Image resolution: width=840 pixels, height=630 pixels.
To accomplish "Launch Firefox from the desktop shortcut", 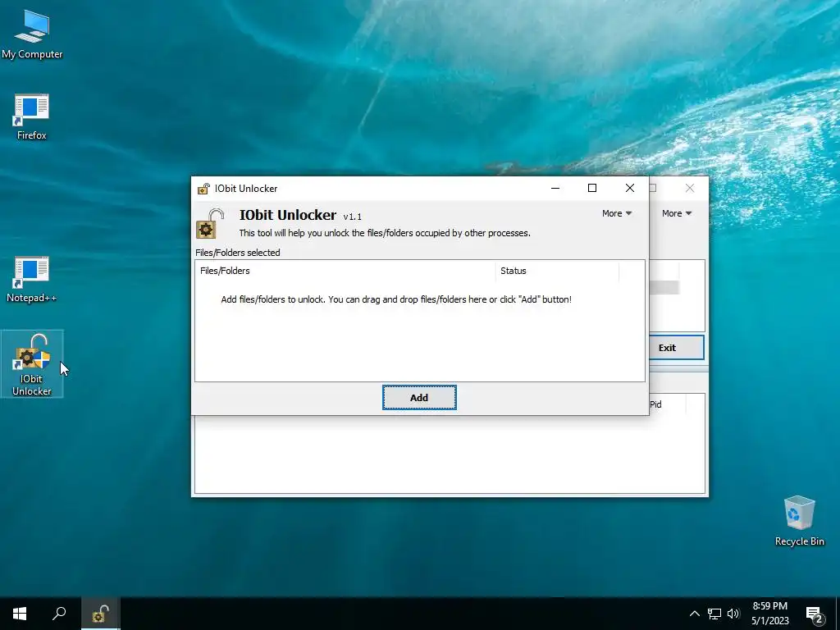I will pyautogui.click(x=32, y=116).
